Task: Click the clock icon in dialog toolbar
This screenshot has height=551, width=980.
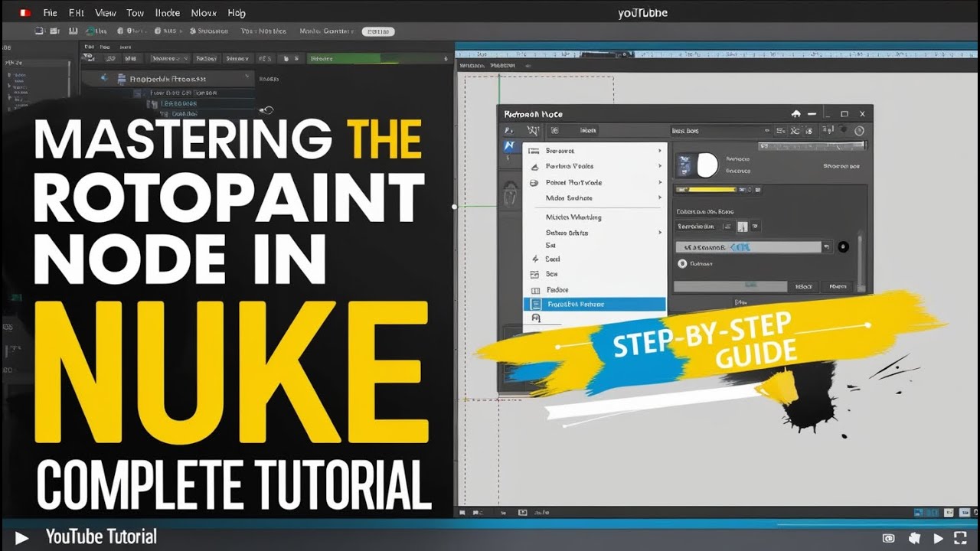Action: click(x=859, y=131)
